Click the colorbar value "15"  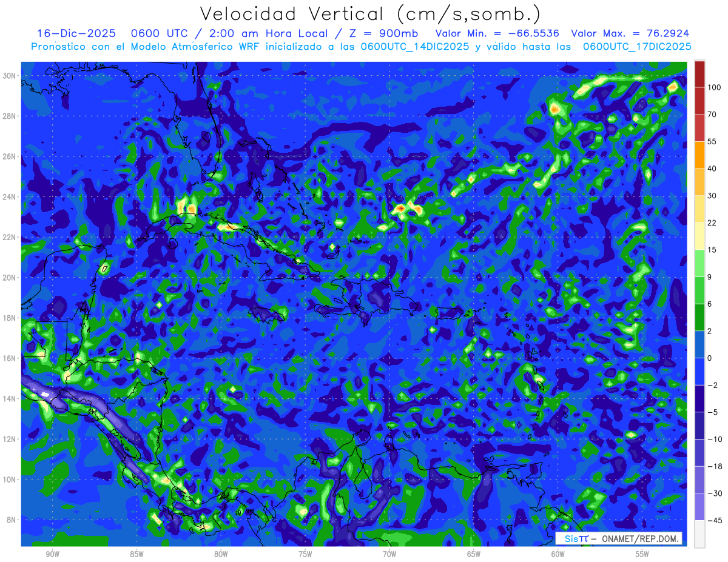(x=712, y=250)
